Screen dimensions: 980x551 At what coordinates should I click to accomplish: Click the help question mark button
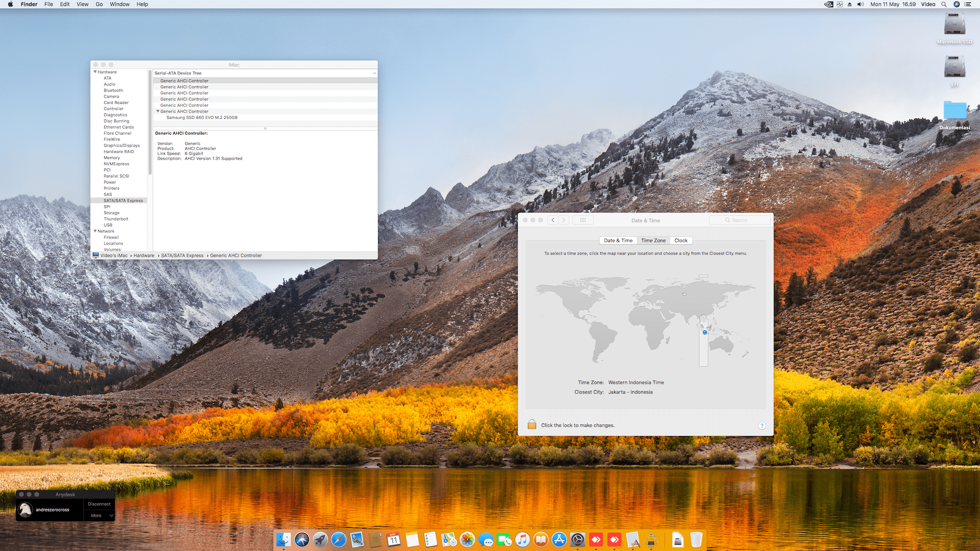pyautogui.click(x=762, y=425)
